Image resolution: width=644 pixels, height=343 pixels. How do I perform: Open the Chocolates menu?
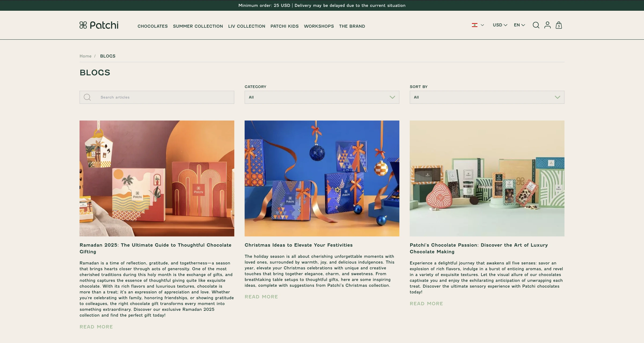(x=153, y=26)
